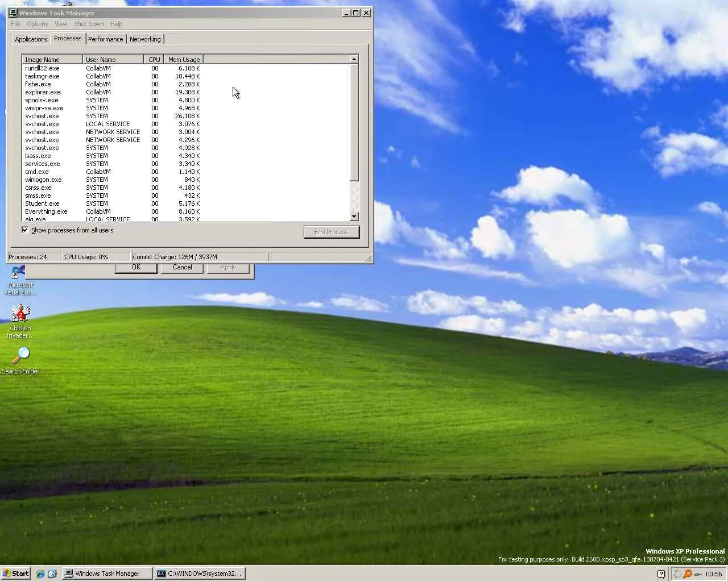The width and height of the screenshot is (728, 582).
Task: Click the Task Manager title bar icon
Action: coord(13,13)
